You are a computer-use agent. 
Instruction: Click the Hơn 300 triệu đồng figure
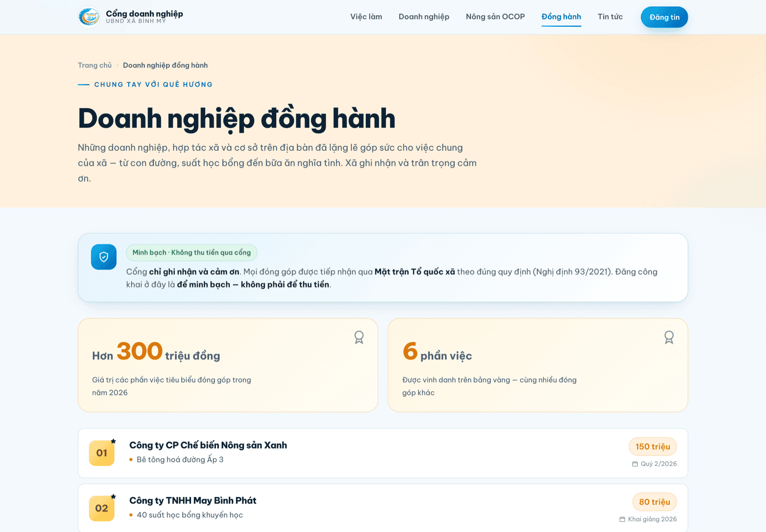point(156,351)
